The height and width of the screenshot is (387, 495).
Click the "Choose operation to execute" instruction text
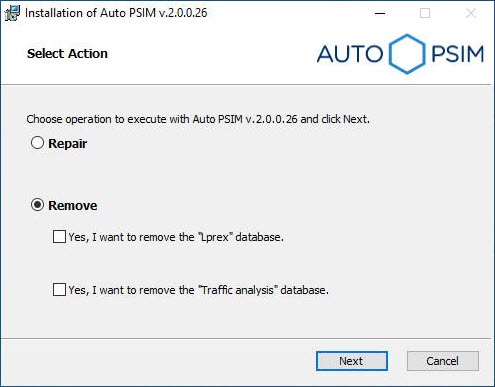(x=198, y=119)
